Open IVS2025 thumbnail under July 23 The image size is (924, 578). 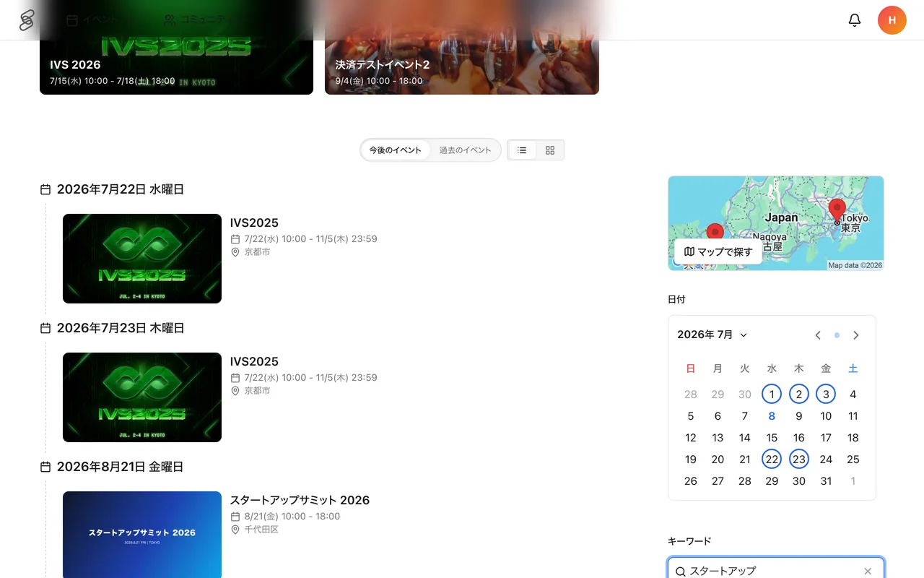tap(142, 397)
